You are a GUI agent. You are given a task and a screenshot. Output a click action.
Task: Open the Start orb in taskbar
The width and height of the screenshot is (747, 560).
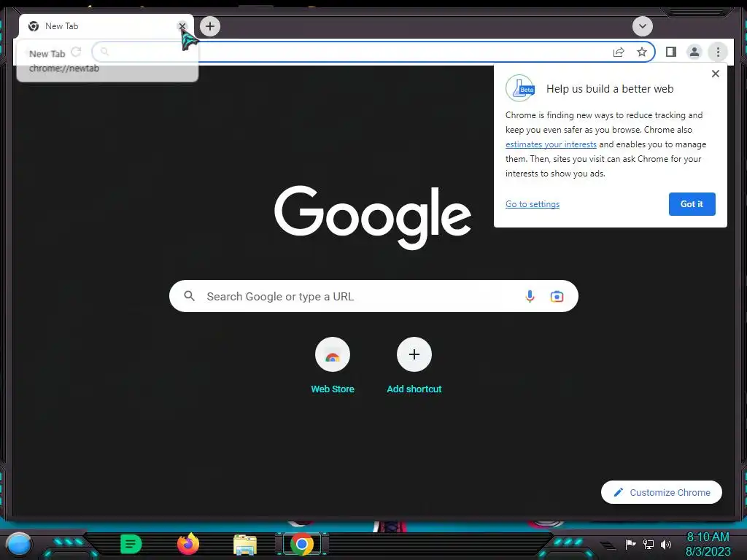(19, 544)
